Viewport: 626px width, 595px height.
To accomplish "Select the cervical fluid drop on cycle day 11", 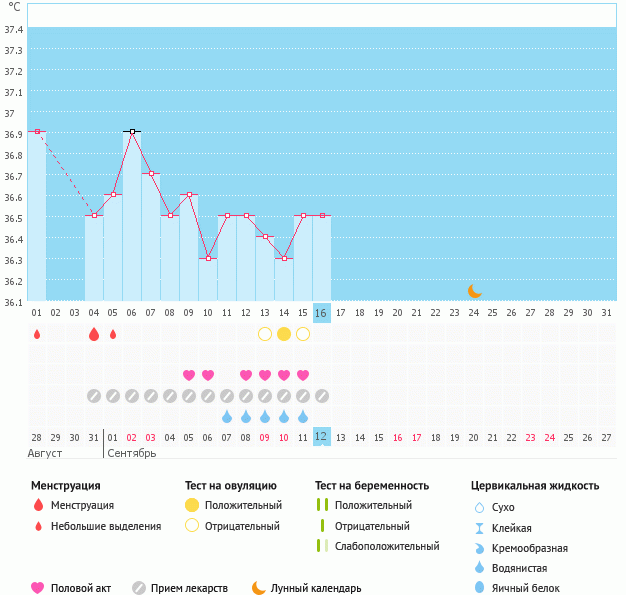I will coord(227,416).
